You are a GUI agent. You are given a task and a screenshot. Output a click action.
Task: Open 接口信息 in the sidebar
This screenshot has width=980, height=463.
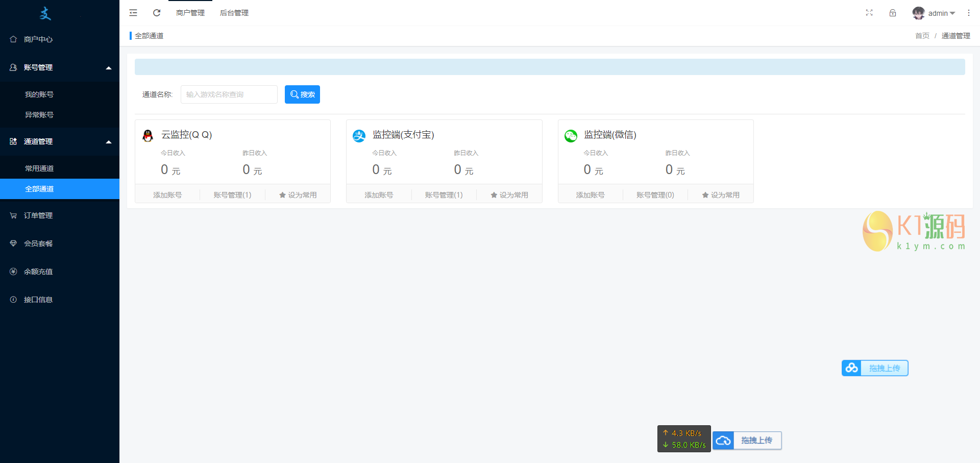60,300
